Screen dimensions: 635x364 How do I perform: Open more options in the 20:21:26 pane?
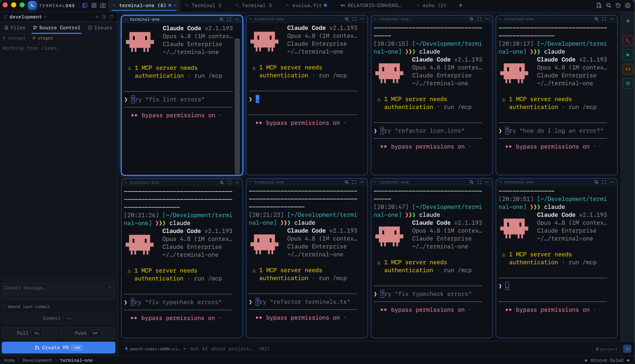coord(237,182)
